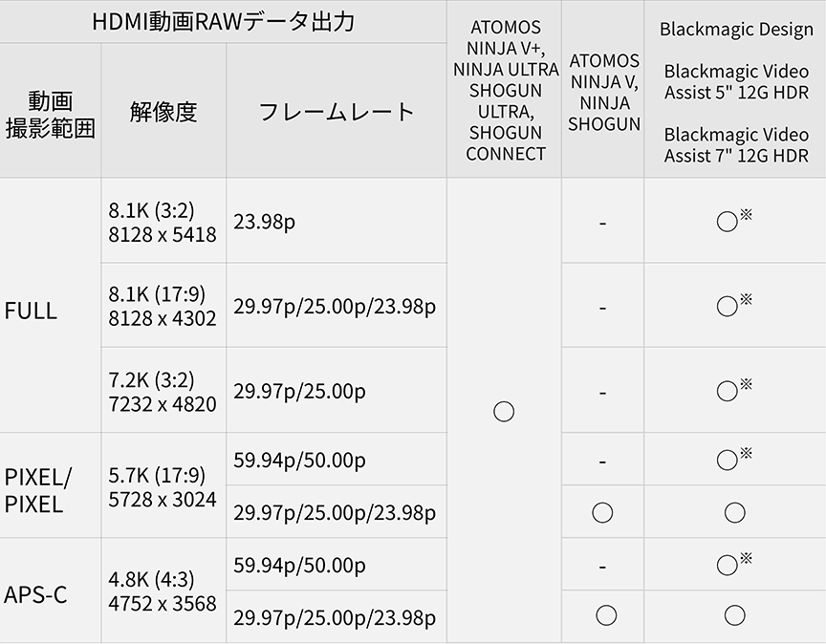Select the HDMI動画RAWデータ出力 header
This screenshot has width=826, height=644.
pyautogui.click(x=223, y=21)
